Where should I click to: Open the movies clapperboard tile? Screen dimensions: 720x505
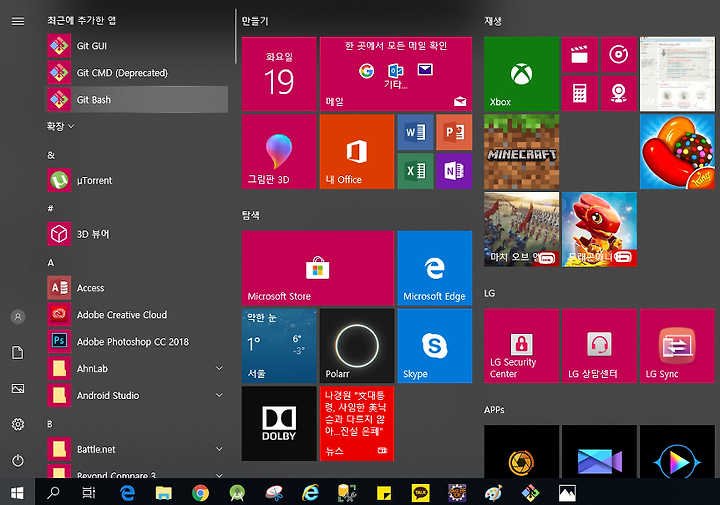click(580, 55)
